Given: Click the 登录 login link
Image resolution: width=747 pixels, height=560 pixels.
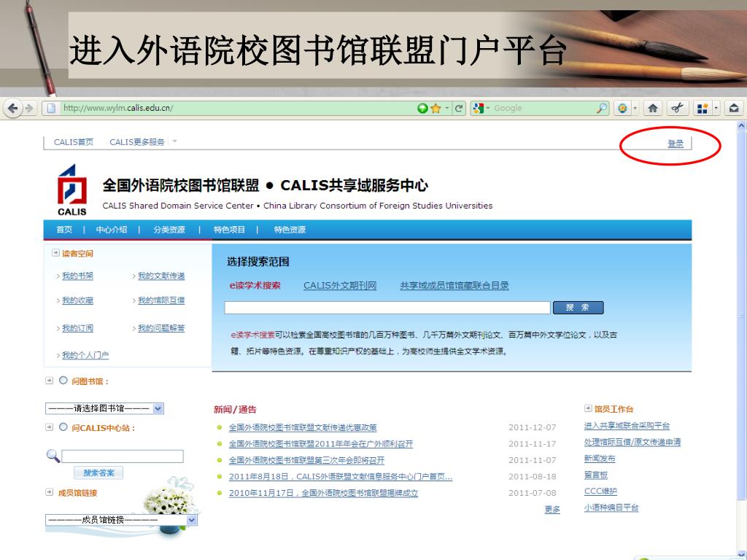Looking at the screenshot, I should (x=675, y=144).
